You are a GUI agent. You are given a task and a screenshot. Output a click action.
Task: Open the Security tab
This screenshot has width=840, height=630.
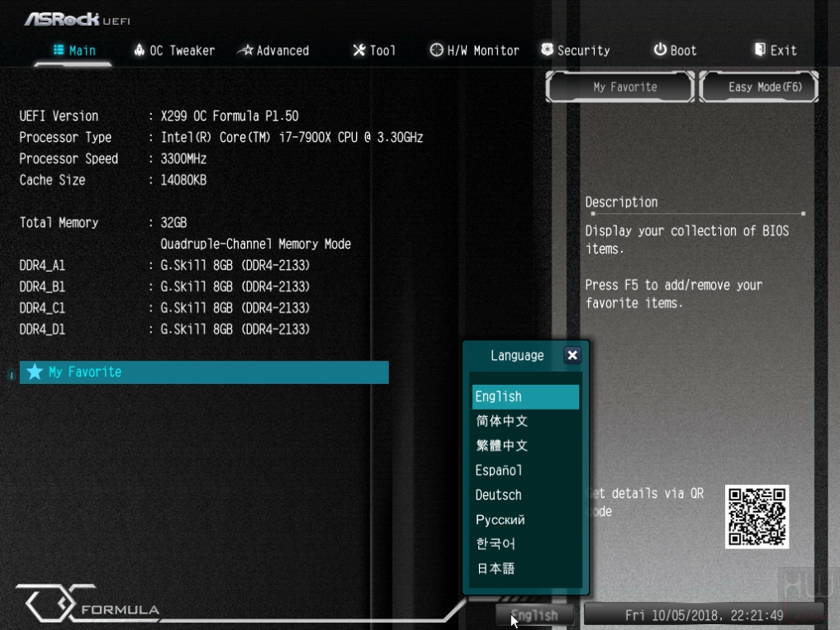[576, 50]
